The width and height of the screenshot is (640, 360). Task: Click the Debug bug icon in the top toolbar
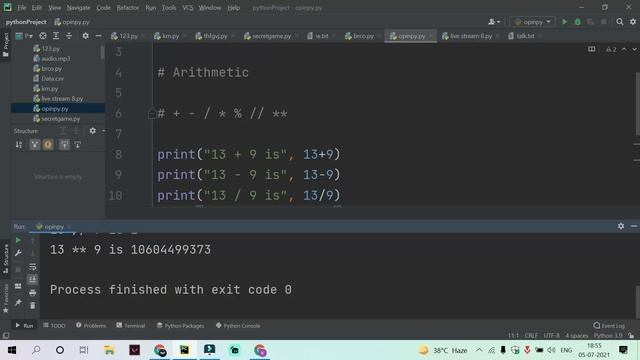[x=578, y=22]
